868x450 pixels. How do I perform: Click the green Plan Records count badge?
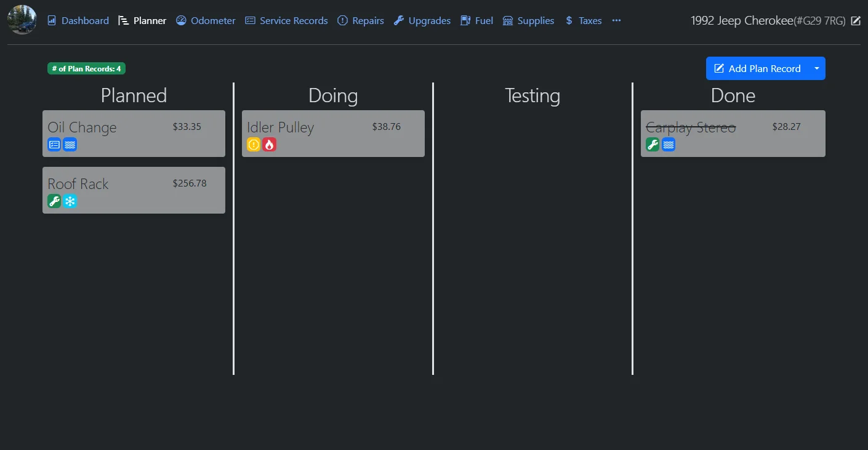(86, 68)
